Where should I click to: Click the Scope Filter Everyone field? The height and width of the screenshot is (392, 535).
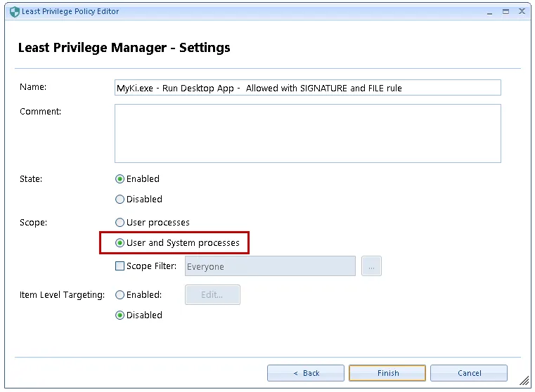coord(270,266)
